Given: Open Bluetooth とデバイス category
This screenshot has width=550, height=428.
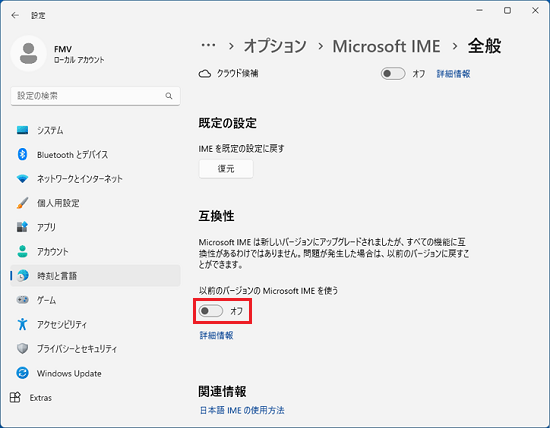Looking at the screenshot, I should tap(95, 154).
